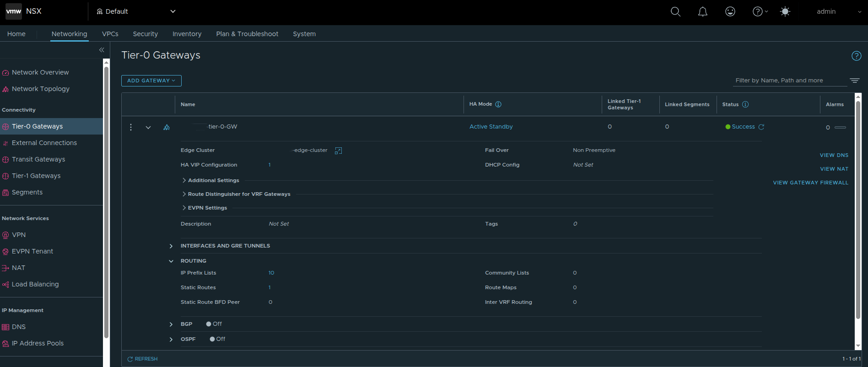Open the help question mark menu
The width and height of the screenshot is (868, 367).
[x=760, y=11]
